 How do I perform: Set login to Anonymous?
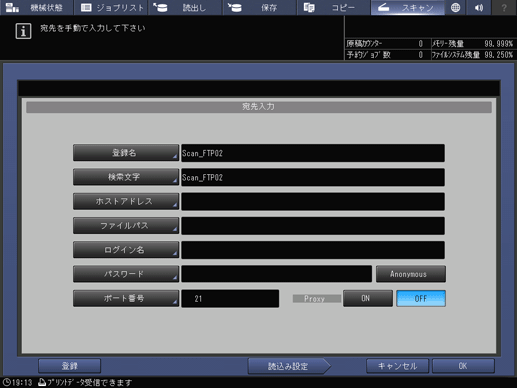(x=411, y=274)
